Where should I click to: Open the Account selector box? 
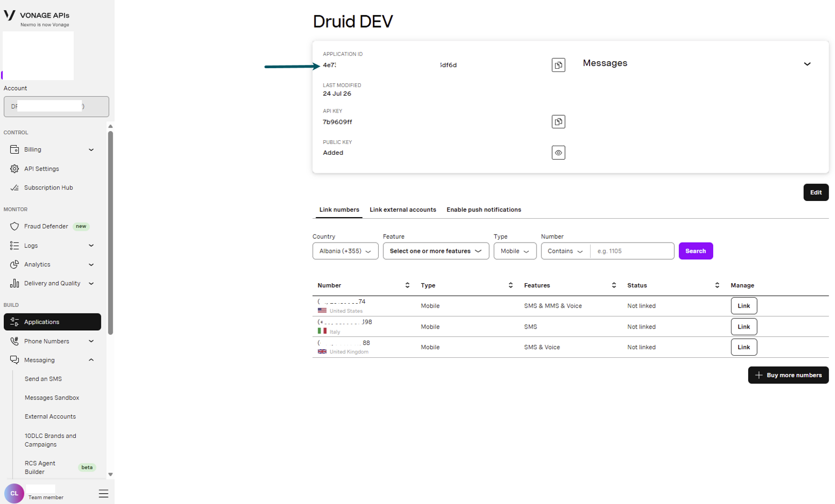click(56, 107)
